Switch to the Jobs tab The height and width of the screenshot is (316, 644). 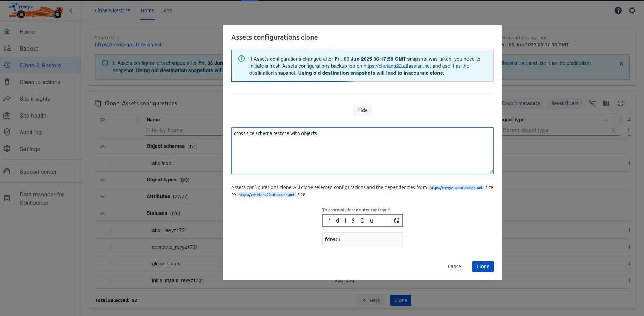[166, 10]
